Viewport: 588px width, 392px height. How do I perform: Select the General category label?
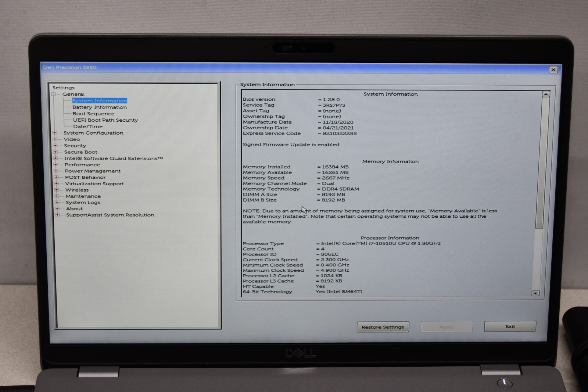[x=73, y=94]
